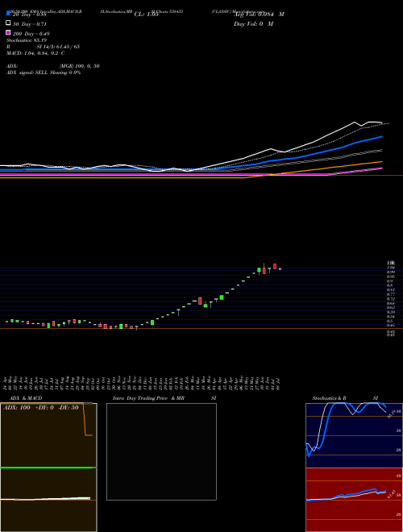Click the red RSI chart panel
Screen dimensions: 403x532
pos(354,500)
